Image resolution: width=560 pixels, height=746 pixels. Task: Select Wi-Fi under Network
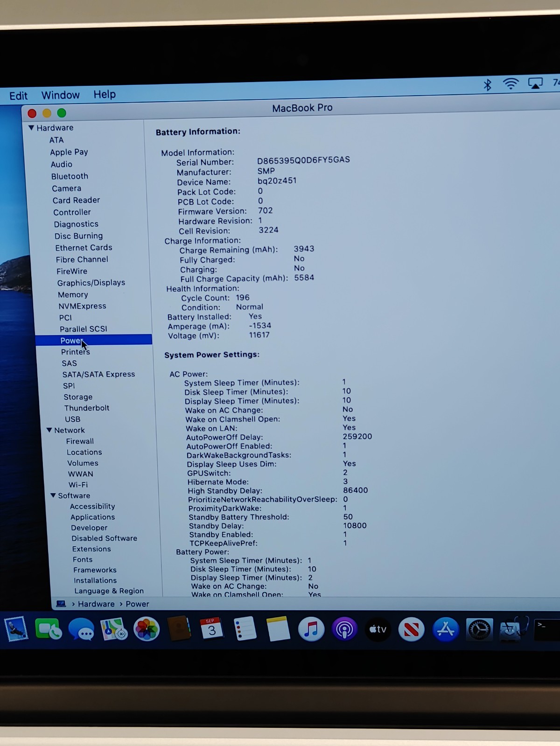(x=78, y=485)
